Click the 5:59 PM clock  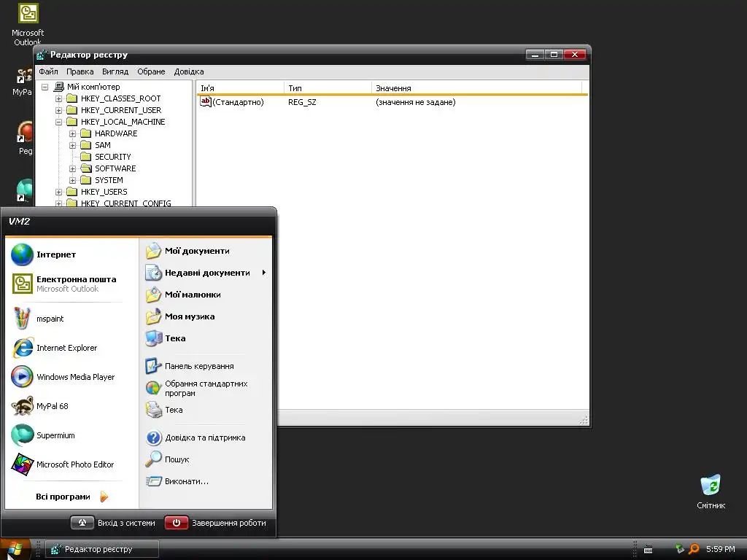720,549
